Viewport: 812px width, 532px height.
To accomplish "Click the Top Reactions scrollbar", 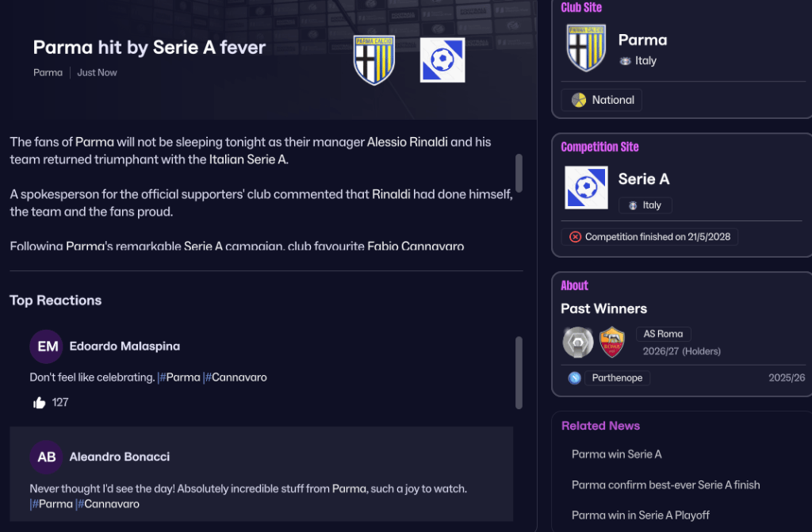I will tap(519, 373).
